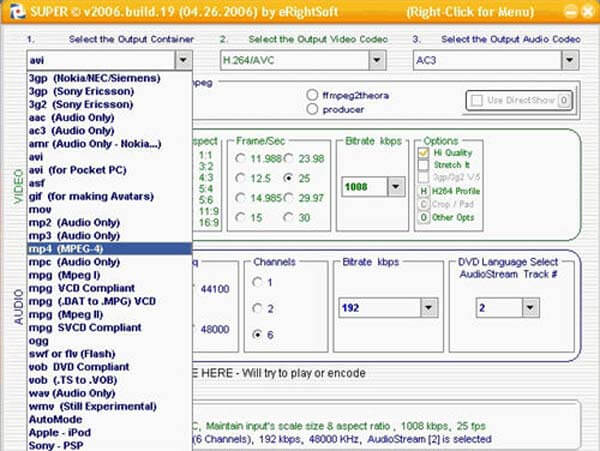Viewport: 600px width, 451px height.
Task: Minimize the SUPER window
Action: pos(571,11)
